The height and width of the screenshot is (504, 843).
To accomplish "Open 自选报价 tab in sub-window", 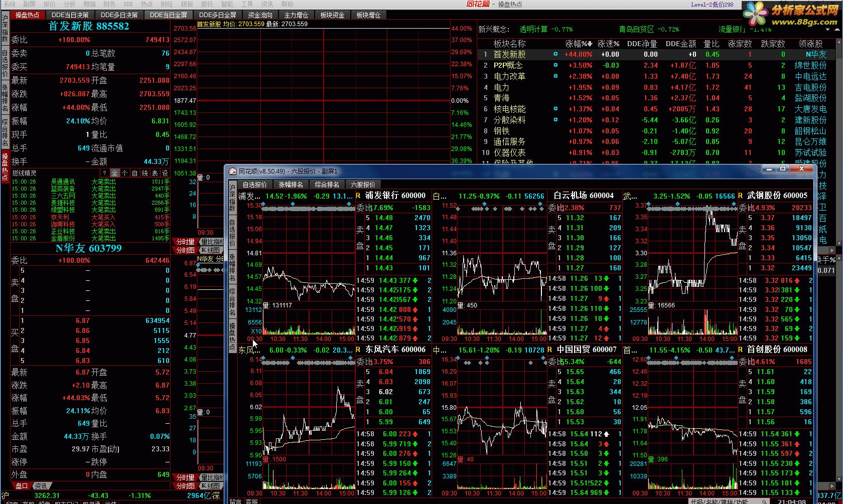I will click(255, 185).
